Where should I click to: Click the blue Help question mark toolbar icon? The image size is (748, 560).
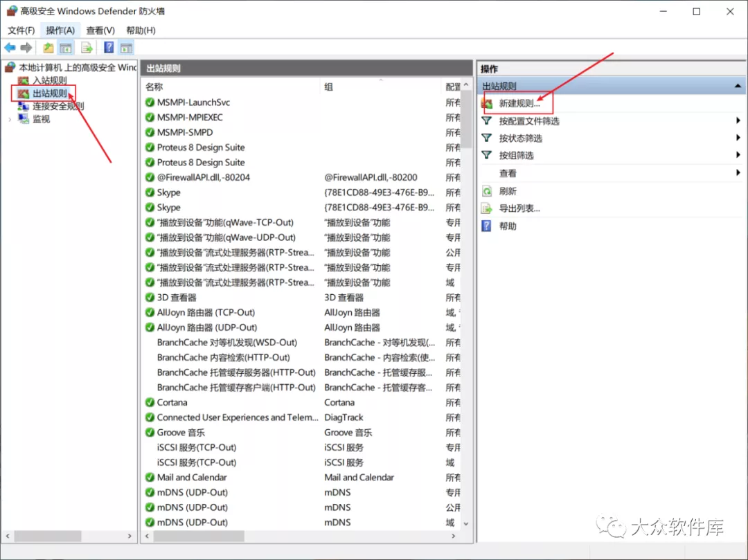click(109, 48)
